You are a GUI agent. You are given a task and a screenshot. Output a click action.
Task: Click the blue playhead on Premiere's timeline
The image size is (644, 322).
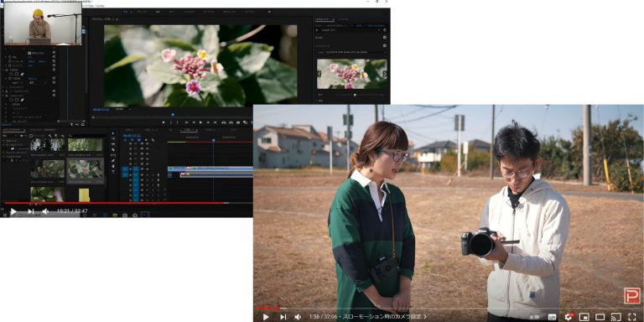pyautogui.click(x=213, y=141)
